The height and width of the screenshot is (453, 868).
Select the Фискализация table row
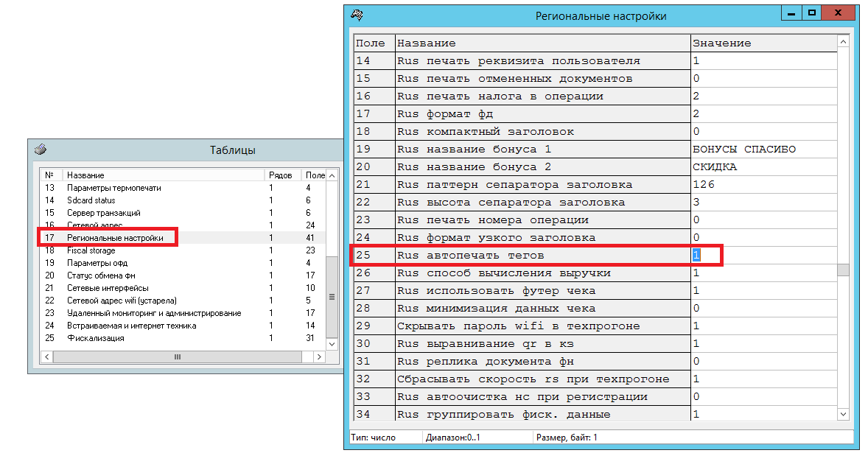coord(96,338)
